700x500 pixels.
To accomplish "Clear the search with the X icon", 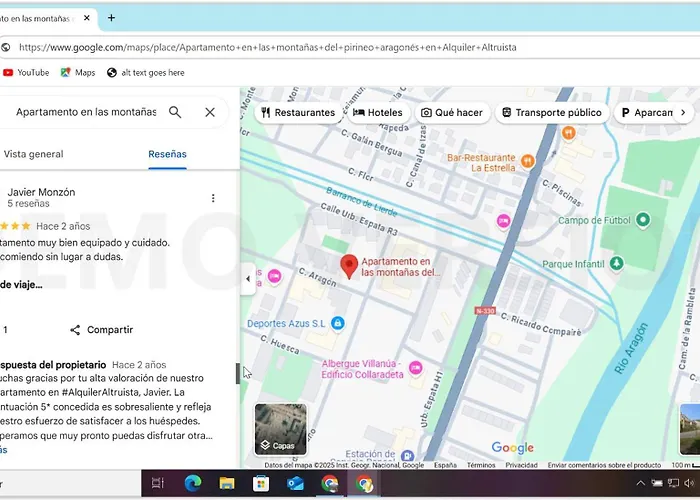I will pyautogui.click(x=210, y=112).
